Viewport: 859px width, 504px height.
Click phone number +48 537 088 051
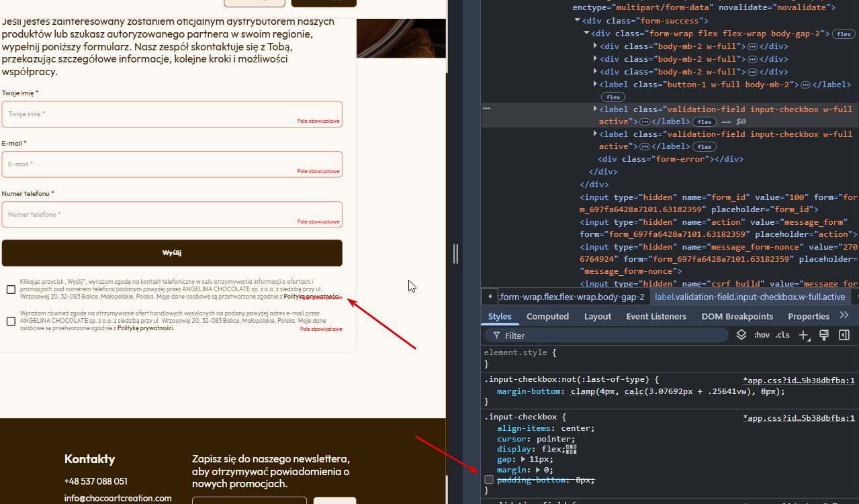(95, 481)
